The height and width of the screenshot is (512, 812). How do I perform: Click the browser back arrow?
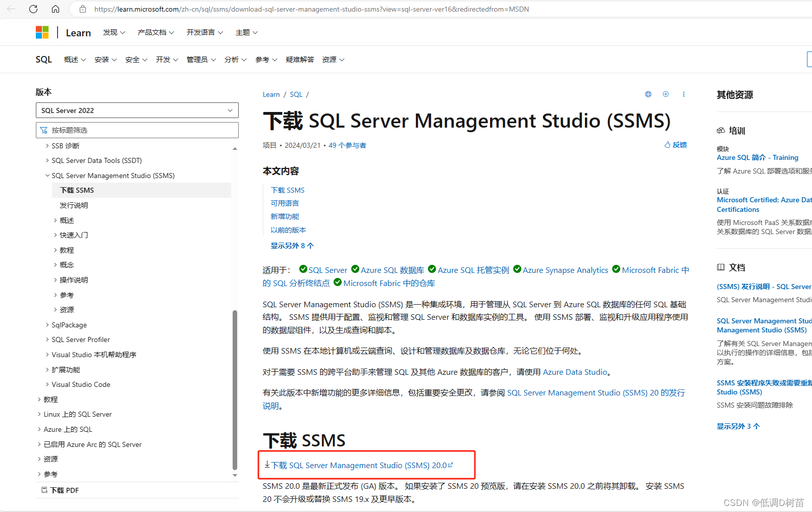coord(11,9)
